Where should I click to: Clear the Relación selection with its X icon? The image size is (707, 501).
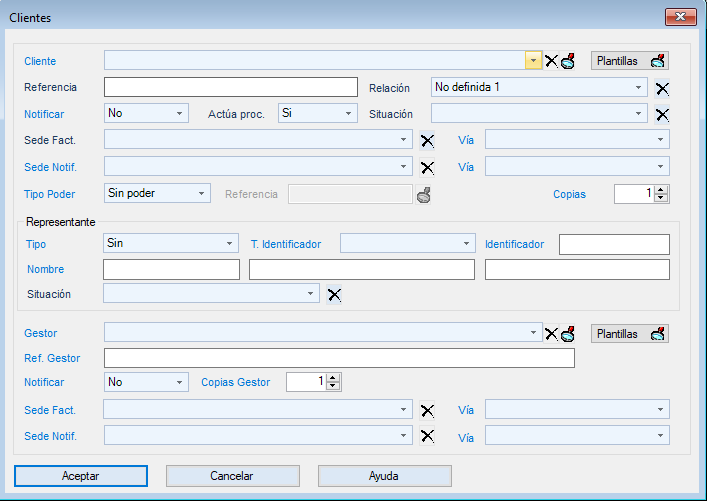(x=662, y=88)
